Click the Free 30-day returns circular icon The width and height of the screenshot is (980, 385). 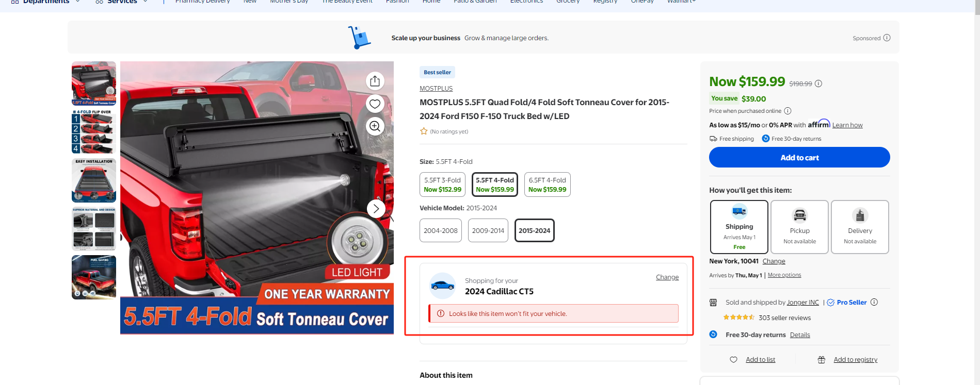pos(713,334)
